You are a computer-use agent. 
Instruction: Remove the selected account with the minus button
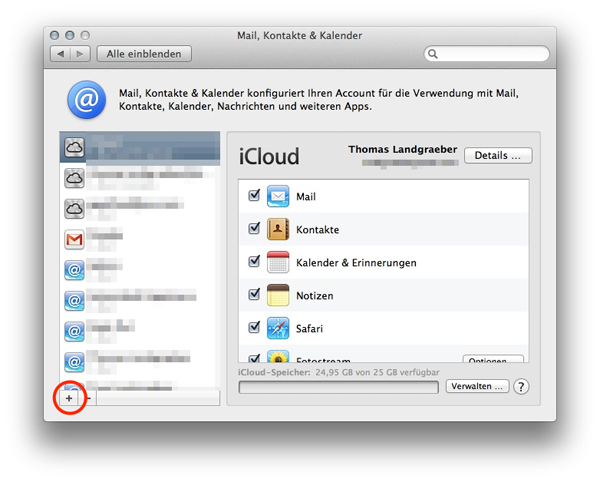[x=88, y=398]
